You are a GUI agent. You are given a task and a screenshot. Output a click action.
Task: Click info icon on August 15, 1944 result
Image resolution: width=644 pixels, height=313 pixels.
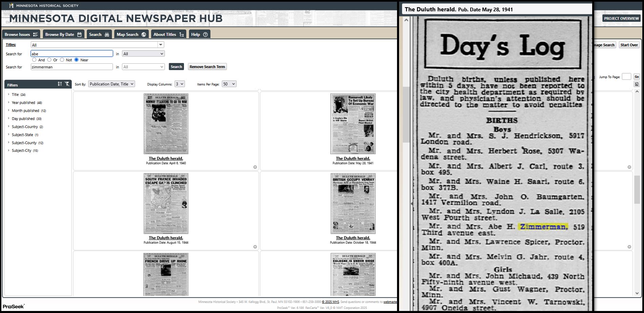click(x=255, y=247)
